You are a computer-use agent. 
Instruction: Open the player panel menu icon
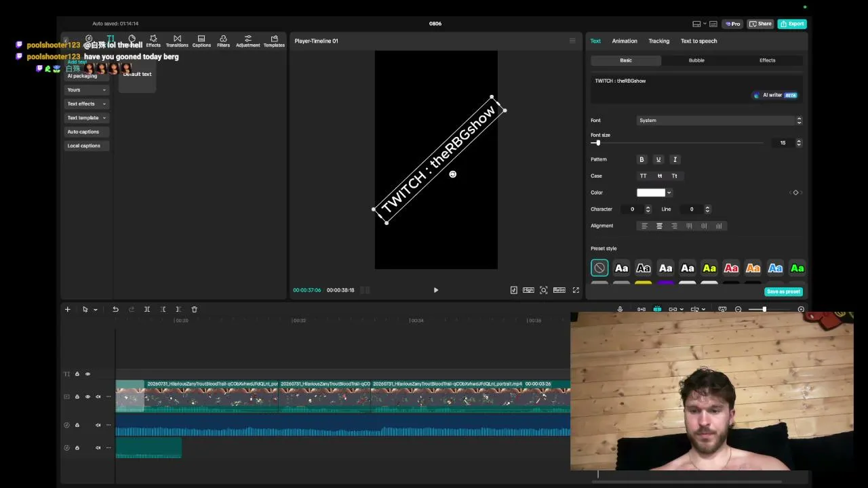click(x=572, y=41)
